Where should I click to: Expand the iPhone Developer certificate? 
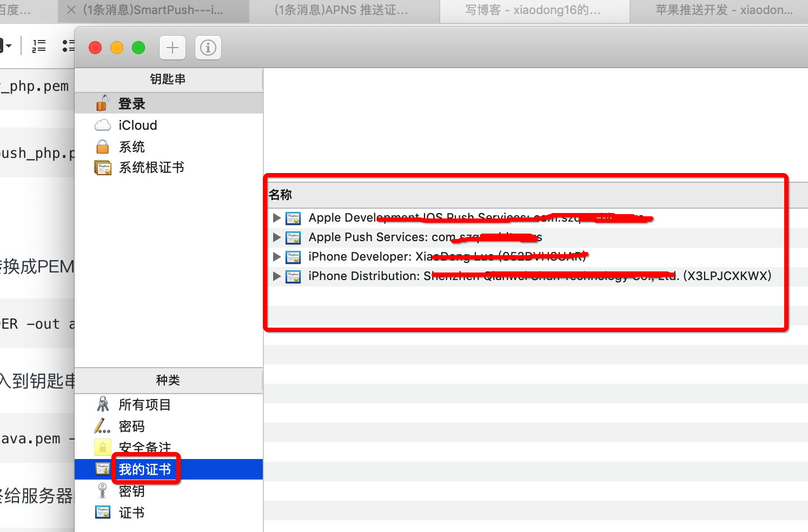(276, 257)
